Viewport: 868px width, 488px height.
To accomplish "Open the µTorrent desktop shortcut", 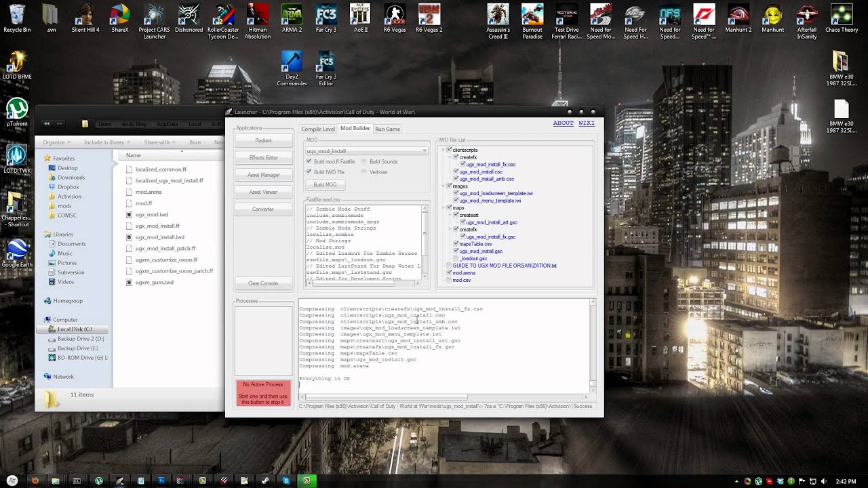I will tap(17, 113).
